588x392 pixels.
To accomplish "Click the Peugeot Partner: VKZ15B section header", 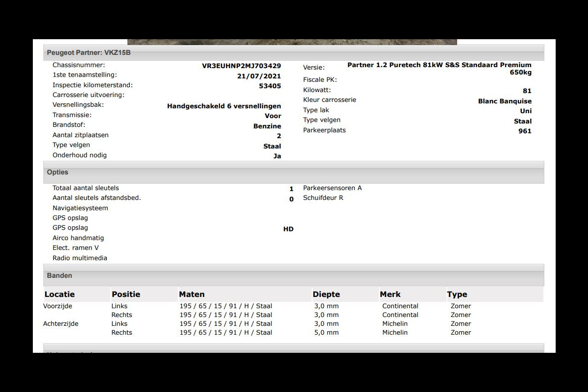I will point(89,52).
